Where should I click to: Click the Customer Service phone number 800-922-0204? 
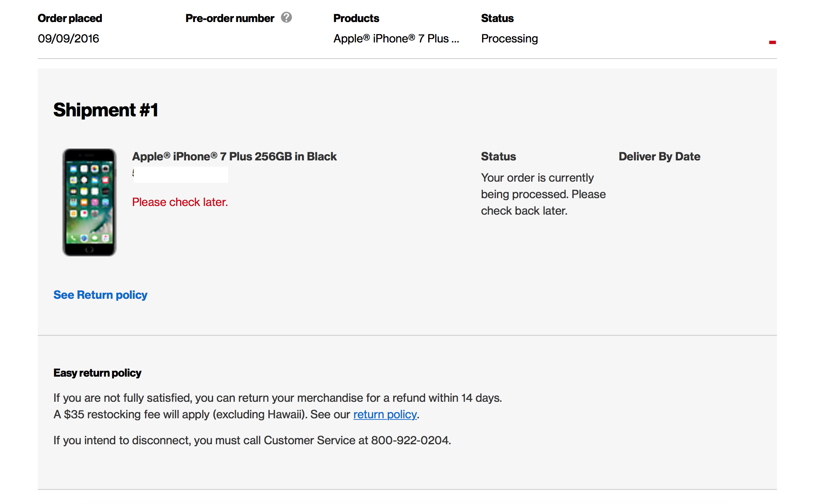click(x=410, y=440)
